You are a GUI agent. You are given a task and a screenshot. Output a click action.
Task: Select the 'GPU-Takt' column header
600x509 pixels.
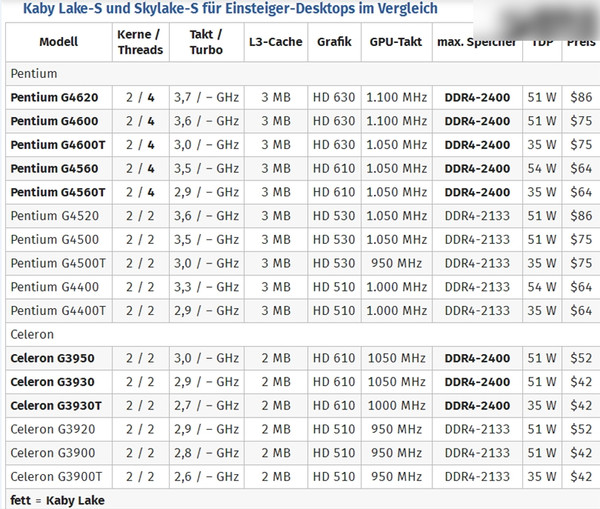[x=396, y=42]
